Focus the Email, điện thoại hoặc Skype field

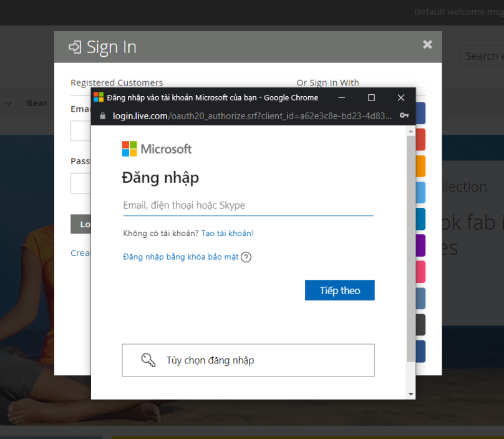[x=248, y=205]
